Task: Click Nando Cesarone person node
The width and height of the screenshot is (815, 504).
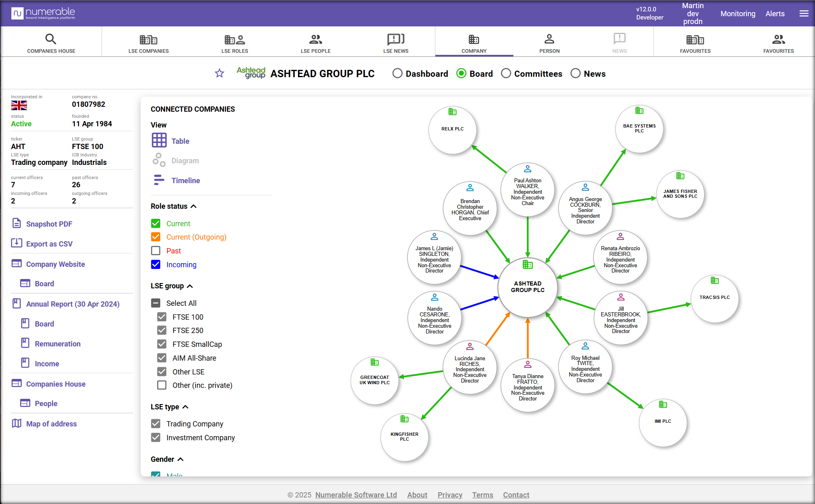Action: click(x=435, y=318)
